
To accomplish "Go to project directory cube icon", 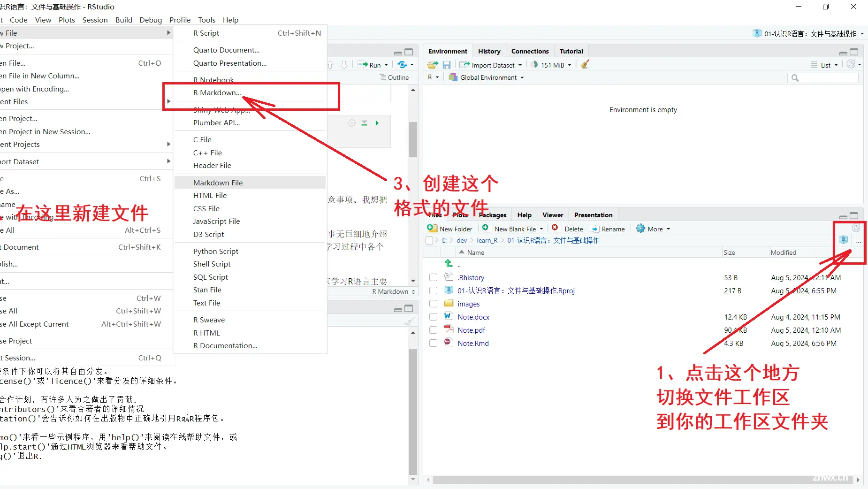I will coord(844,240).
